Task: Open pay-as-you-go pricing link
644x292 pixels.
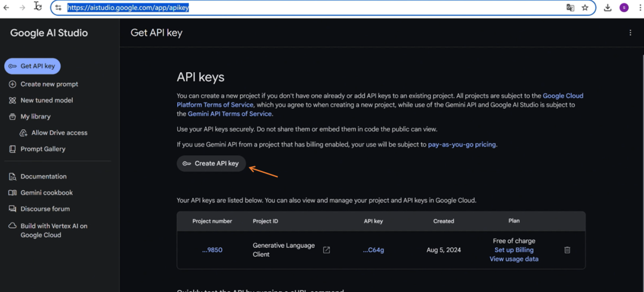Action: 462,145
